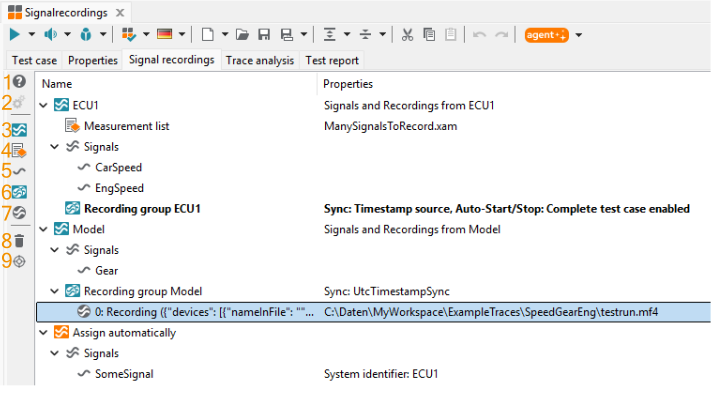Close the Signalrecordings editor tab
This screenshot has height=398, width=712.
(120, 13)
